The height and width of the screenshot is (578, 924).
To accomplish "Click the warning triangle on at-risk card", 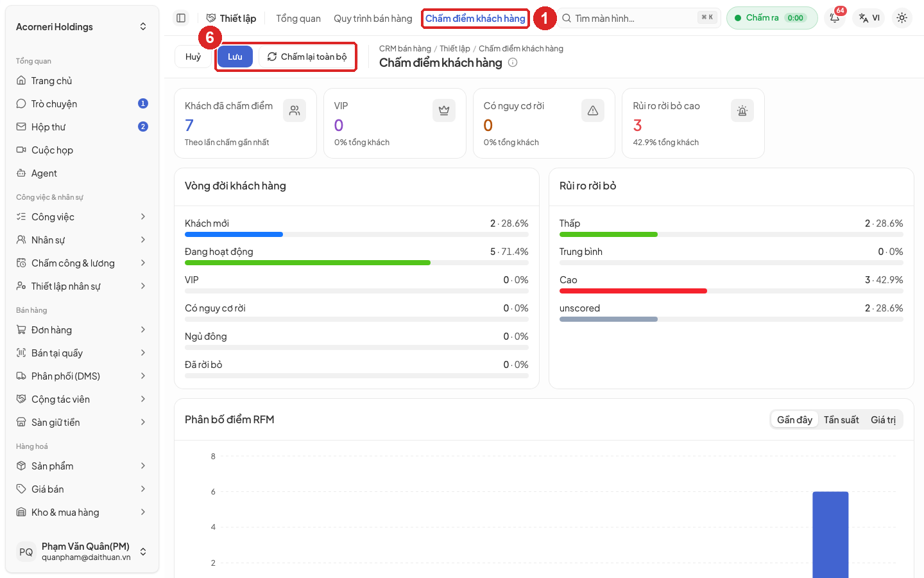I will point(593,110).
